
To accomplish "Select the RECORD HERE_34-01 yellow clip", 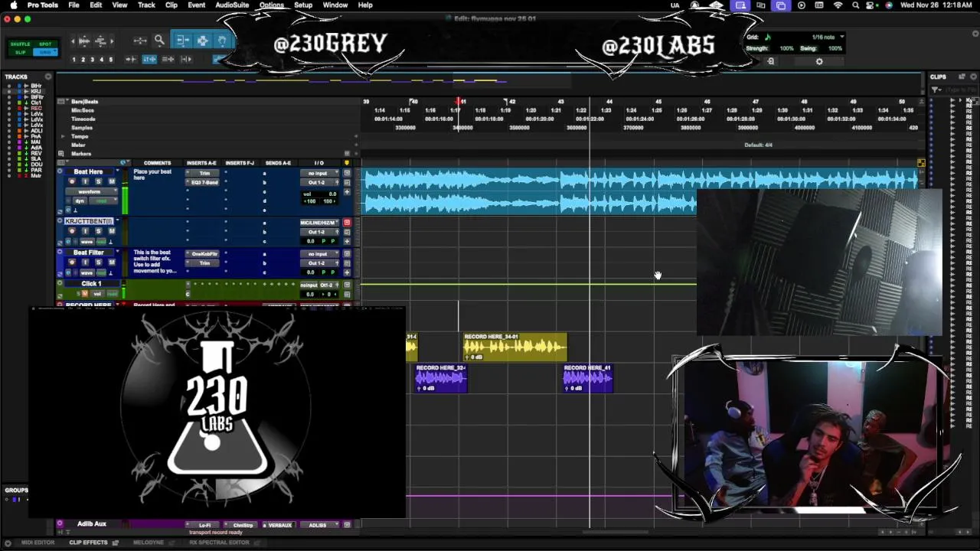I will click(515, 347).
